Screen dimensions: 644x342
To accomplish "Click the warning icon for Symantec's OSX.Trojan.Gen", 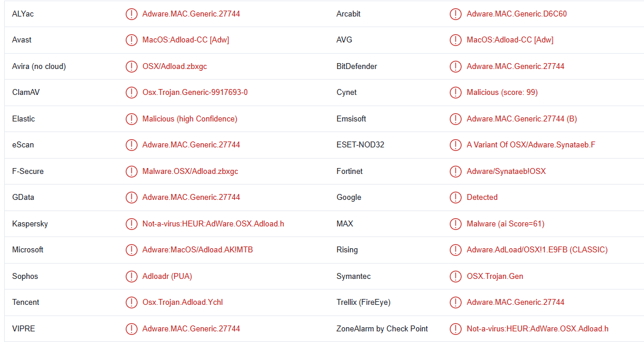I will click(x=456, y=277).
